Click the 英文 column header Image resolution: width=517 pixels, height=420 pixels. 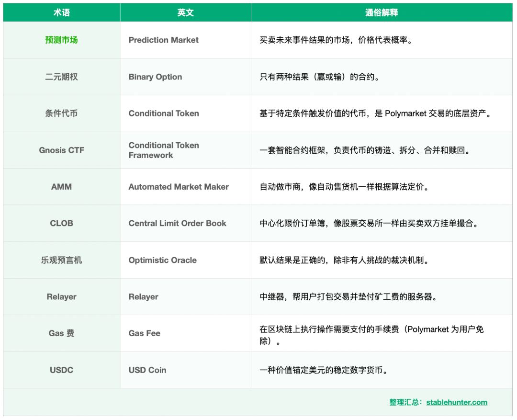pos(185,12)
